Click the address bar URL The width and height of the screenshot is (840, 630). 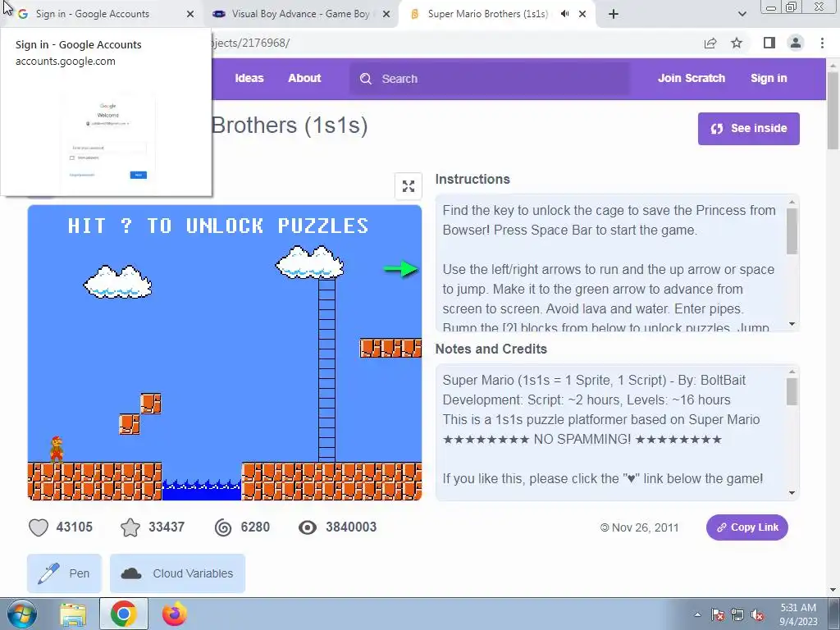tap(252, 43)
